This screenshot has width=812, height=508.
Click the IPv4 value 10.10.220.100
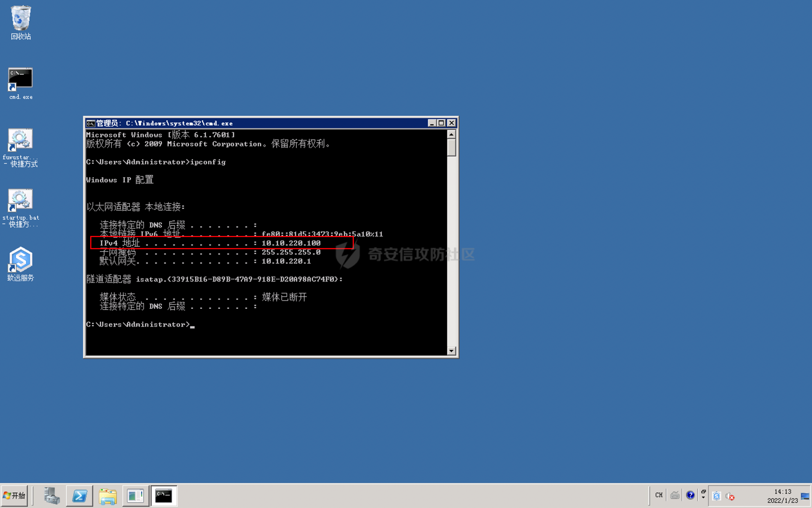[x=291, y=243]
